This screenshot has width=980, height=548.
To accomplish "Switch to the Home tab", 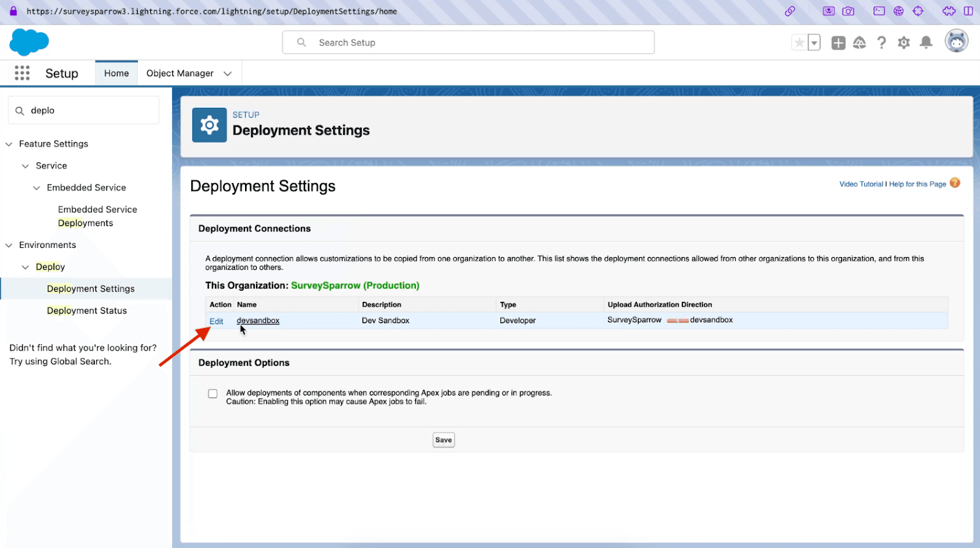I will [x=116, y=73].
